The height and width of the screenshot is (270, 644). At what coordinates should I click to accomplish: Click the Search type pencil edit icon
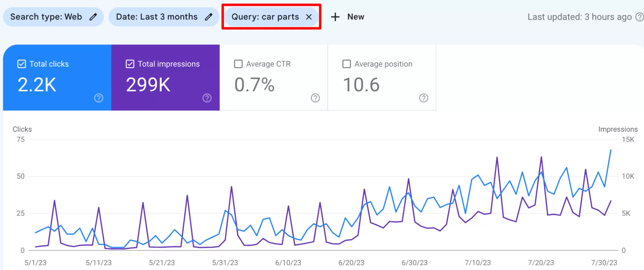coord(93,17)
